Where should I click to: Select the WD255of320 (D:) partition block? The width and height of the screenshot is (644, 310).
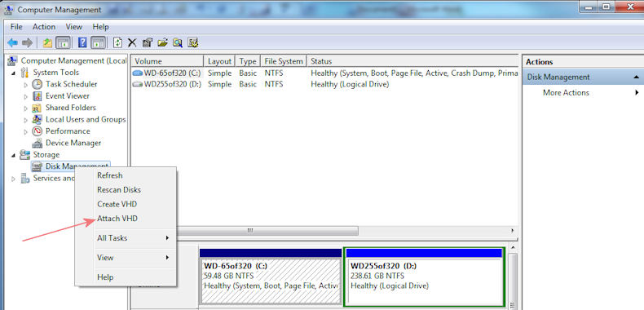click(x=425, y=277)
